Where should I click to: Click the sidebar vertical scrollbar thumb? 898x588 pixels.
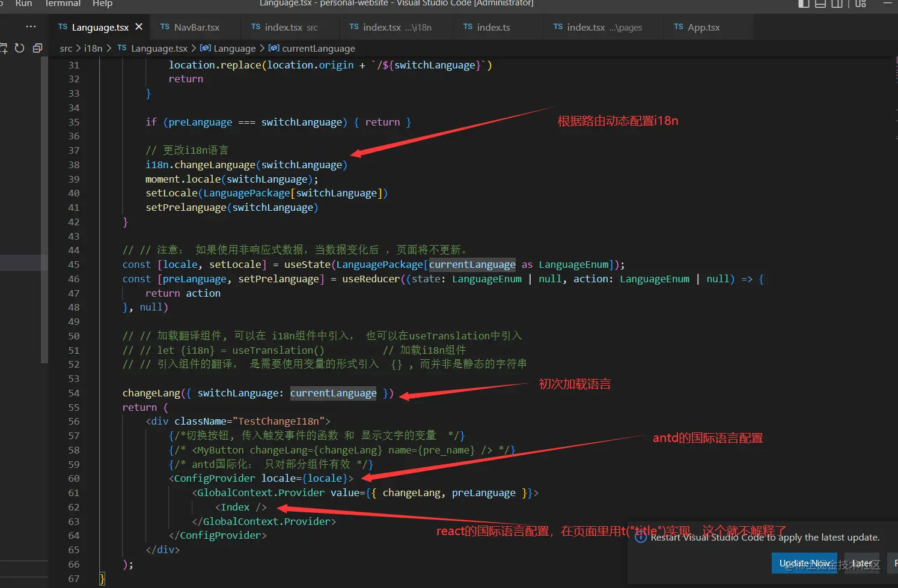tap(44, 210)
